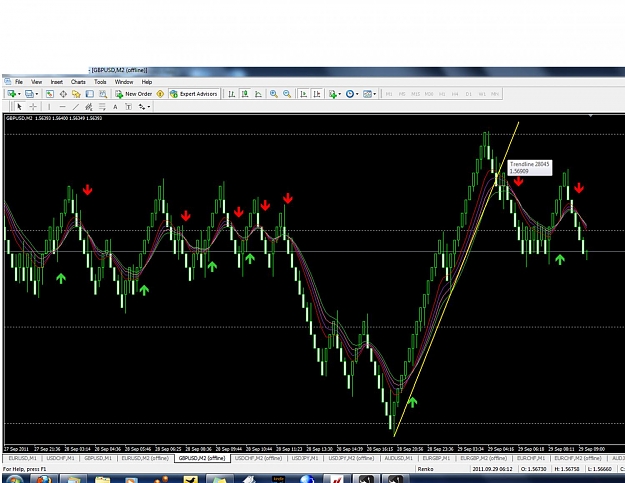Image resolution: width=625 pixels, height=483 pixels.
Task: Open the Help menu
Action: (x=147, y=82)
